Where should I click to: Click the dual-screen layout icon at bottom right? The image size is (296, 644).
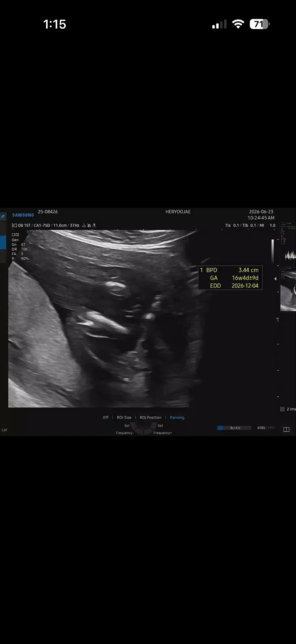[286, 429]
